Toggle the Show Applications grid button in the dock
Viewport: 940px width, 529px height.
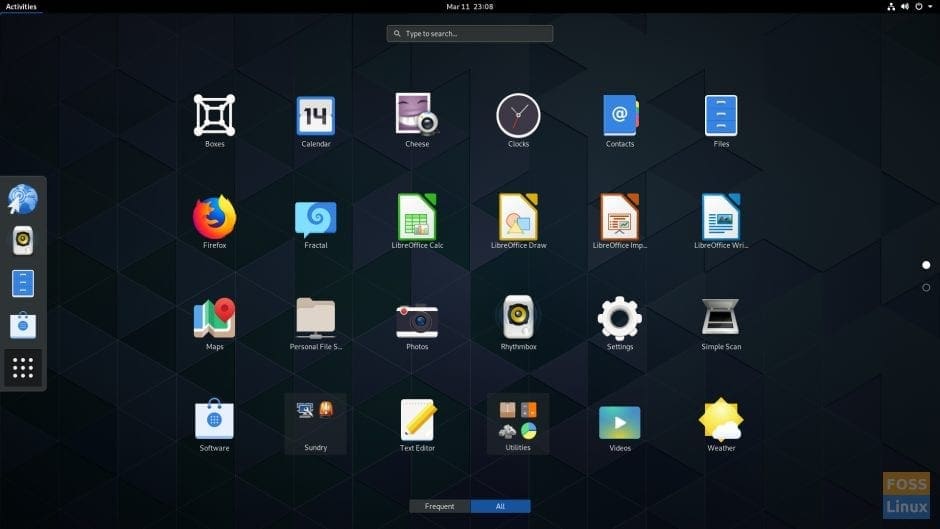[23, 368]
